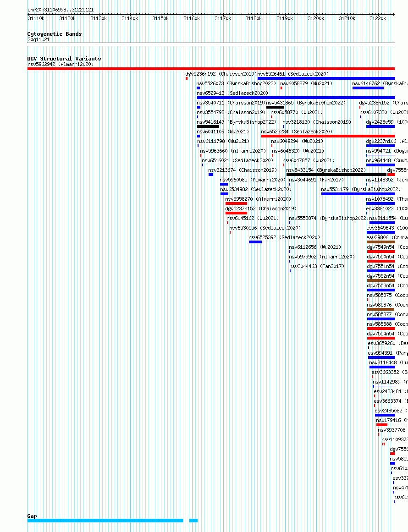The image size is (408, 532).
Task: Open variant nsv5979902 (Almarri2020)
Action: pos(322,257)
